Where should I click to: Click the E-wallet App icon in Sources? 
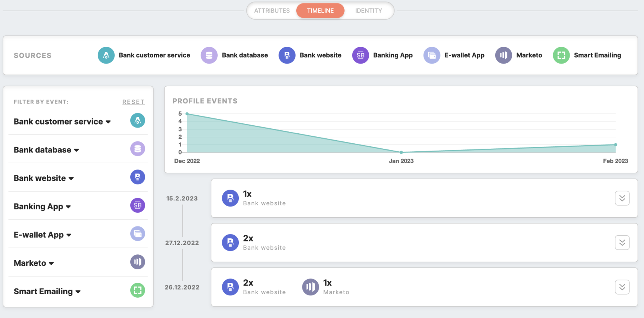(432, 55)
